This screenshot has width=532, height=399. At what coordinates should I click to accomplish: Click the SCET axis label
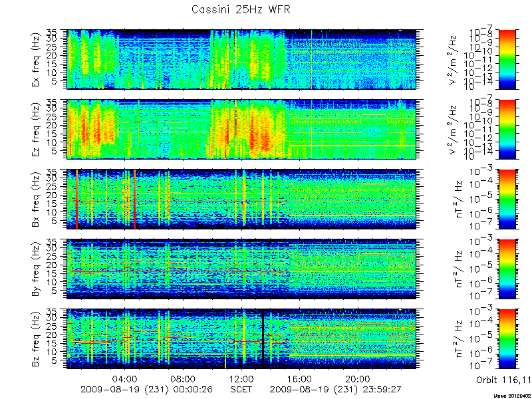241,389
